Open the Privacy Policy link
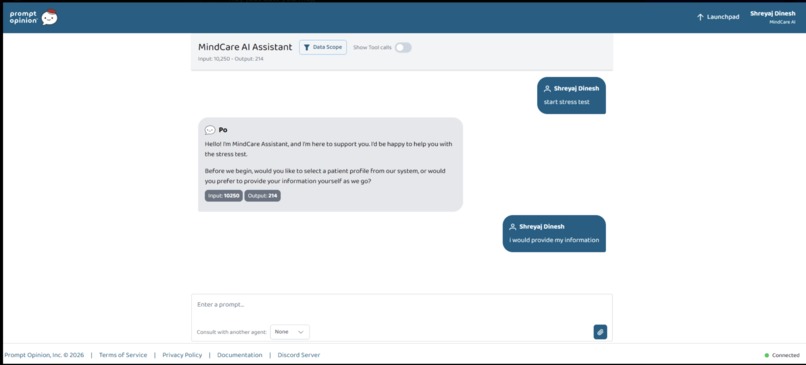 182,355
